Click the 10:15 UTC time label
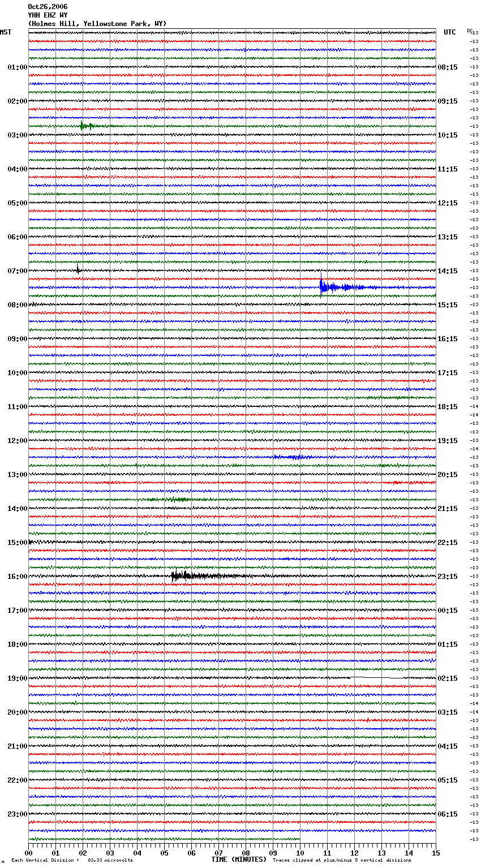This screenshot has height=868, width=481. [x=448, y=135]
